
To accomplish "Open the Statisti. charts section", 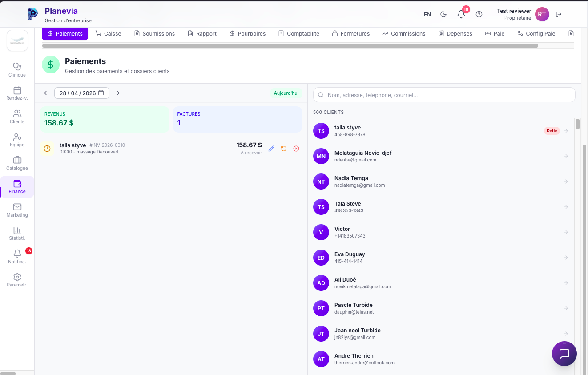I will tap(17, 234).
